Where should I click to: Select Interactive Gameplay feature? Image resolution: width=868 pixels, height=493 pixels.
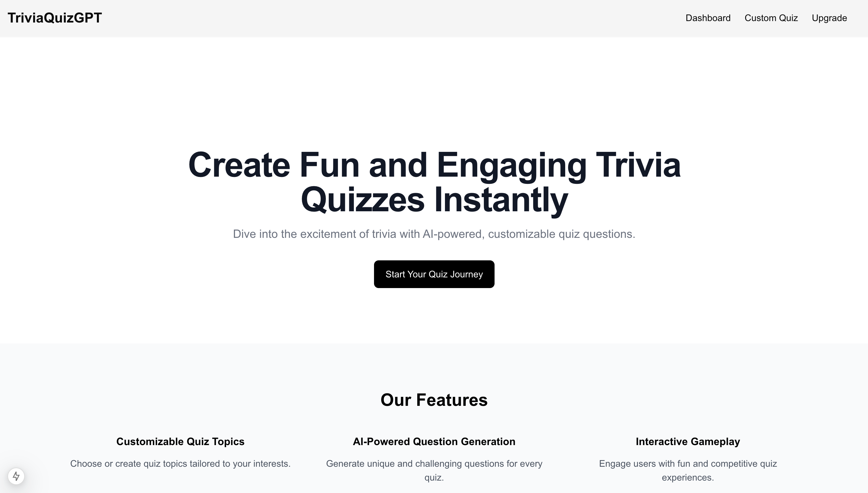point(687,441)
